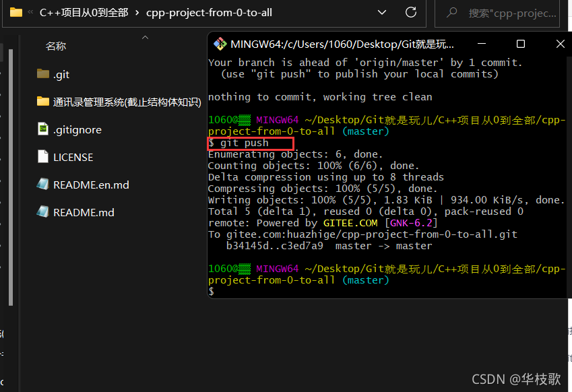This screenshot has height=392, width=572.
Task: Click the 'Your branch is ahead' status line
Action: tap(365, 63)
